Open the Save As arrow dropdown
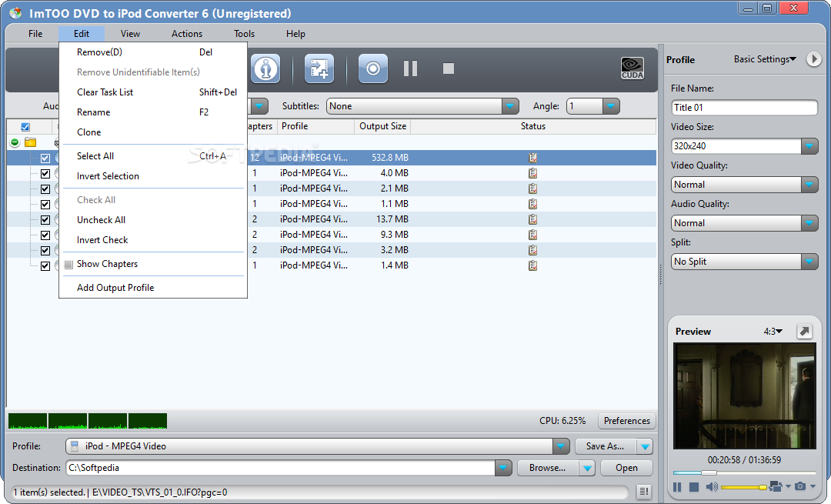Screen dimensions: 831x504 point(645,446)
